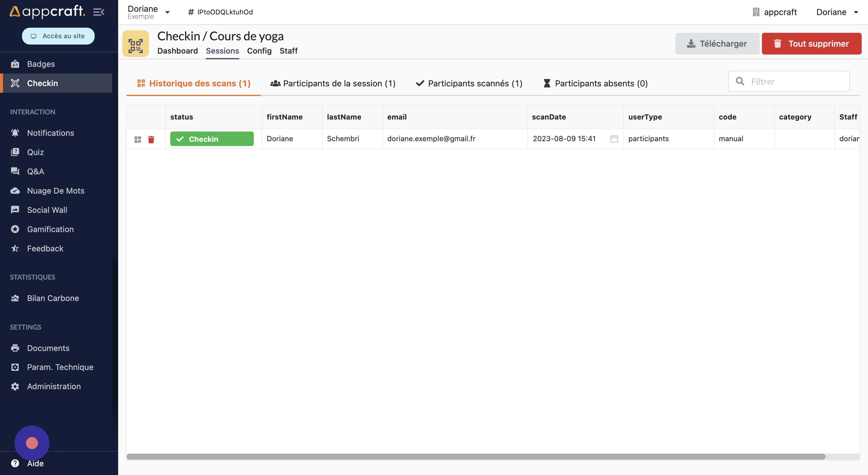Open the calendar icon in scanDate cell

(x=614, y=139)
